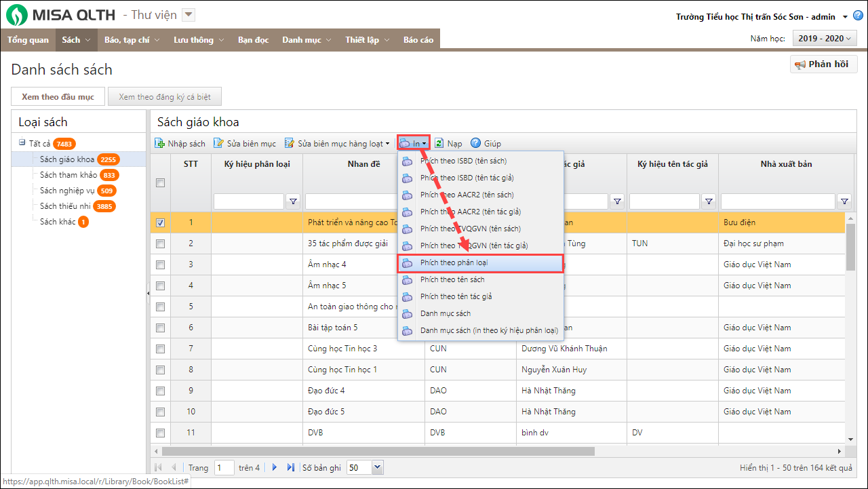Viewport: 868px width, 489px height.
Task: Tick the checkbox for row 3
Action: tap(161, 265)
